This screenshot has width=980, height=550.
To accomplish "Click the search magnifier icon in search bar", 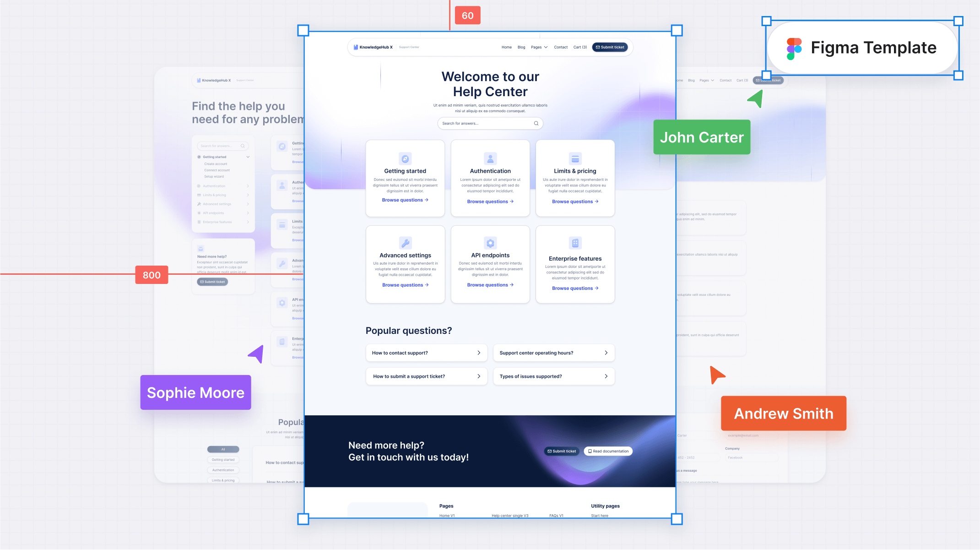I will [x=536, y=123].
